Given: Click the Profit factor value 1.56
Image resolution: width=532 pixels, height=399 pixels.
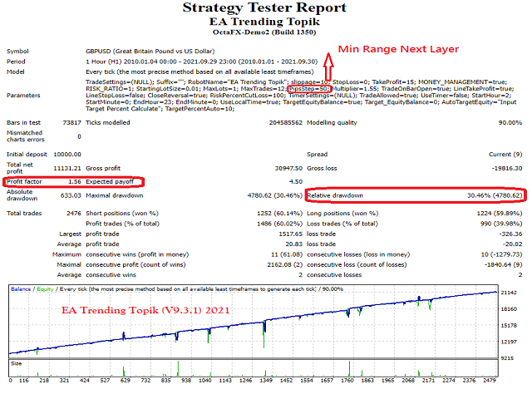Looking at the screenshot, I should [75, 182].
